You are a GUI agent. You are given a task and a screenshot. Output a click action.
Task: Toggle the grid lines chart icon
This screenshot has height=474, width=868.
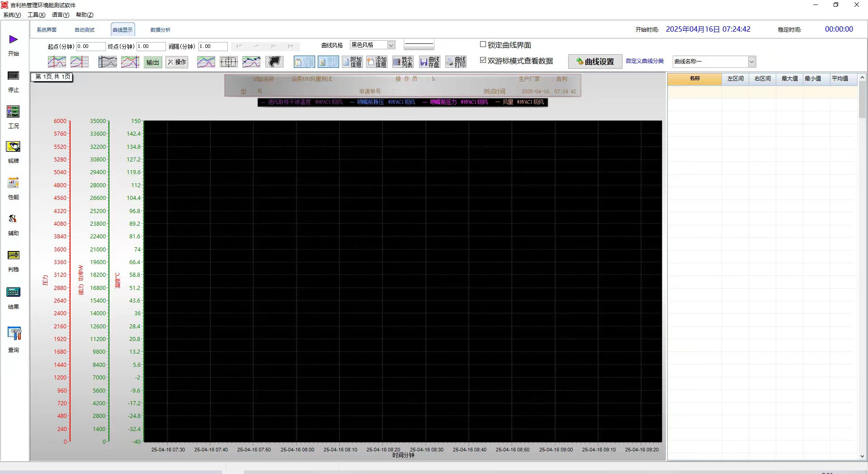pyautogui.click(x=229, y=62)
